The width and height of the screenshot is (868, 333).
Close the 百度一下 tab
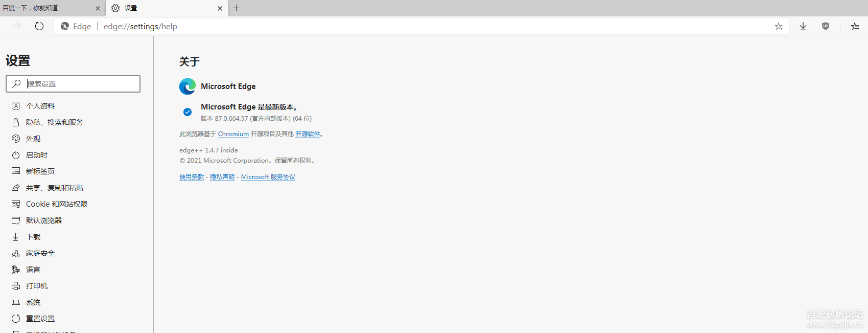coord(98,8)
